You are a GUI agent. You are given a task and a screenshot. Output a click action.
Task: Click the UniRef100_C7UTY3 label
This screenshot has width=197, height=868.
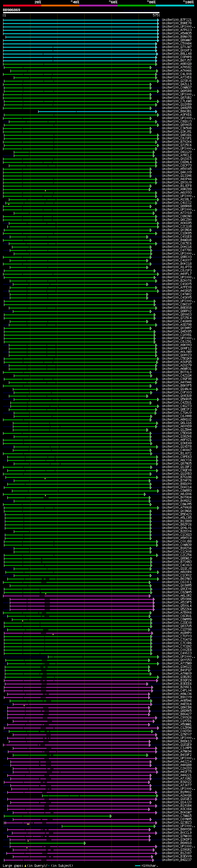pos(177,636)
